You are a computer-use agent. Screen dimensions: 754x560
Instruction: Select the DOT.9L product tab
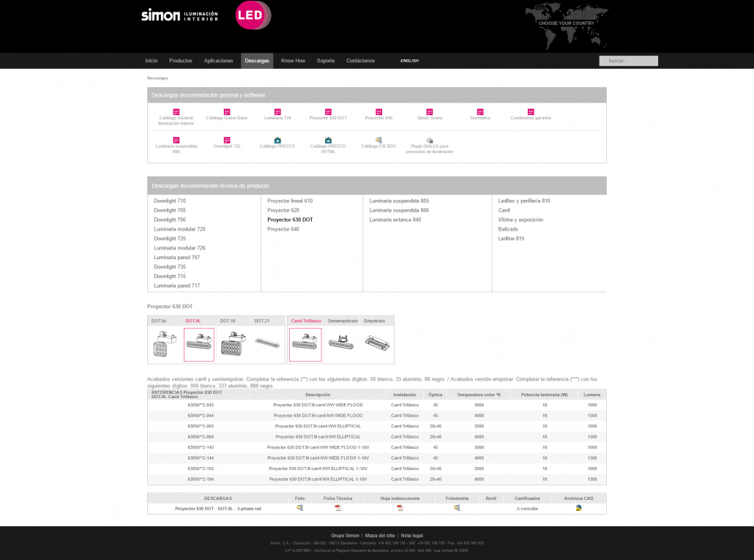coord(193,321)
